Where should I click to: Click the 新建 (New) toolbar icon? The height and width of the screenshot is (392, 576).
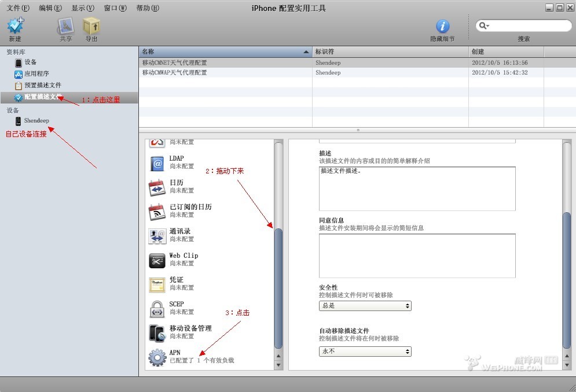[x=16, y=25]
